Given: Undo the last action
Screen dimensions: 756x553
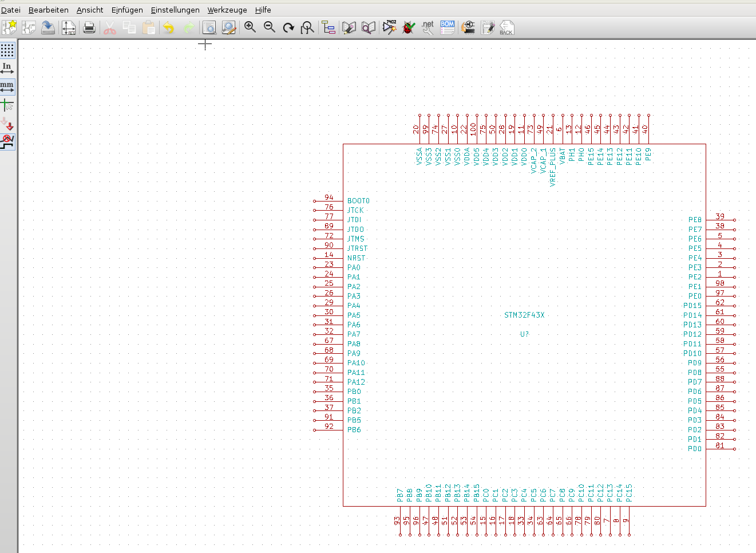Looking at the screenshot, I should point(169,27).
